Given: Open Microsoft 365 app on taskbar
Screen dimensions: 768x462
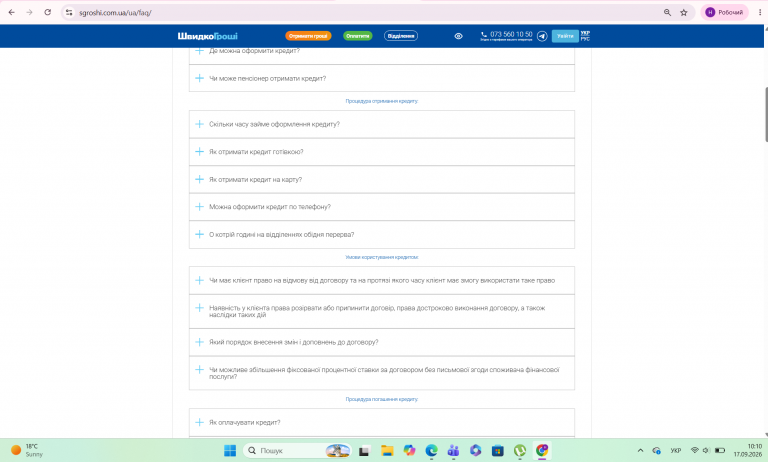Looking at the screenshot, I should pyautogui.click(x=476, y=450).
